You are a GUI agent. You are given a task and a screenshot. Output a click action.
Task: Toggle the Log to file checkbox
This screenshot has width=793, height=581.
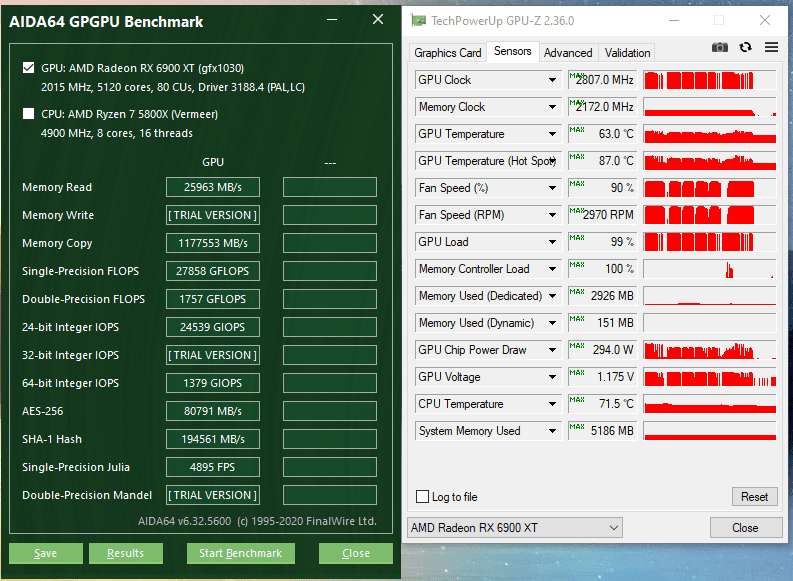pos(422,497)
